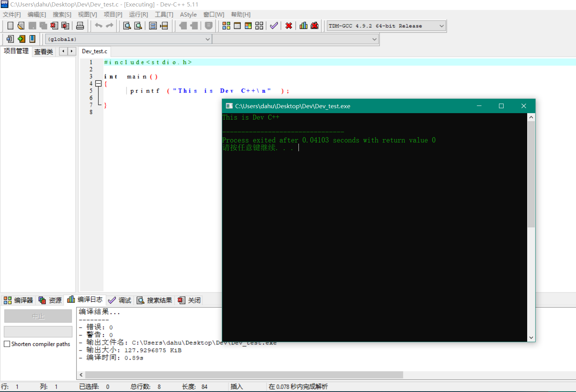This screenshot has width=576, height=392.
Task: Click the 中止 abort button
Action: (38, 316)
